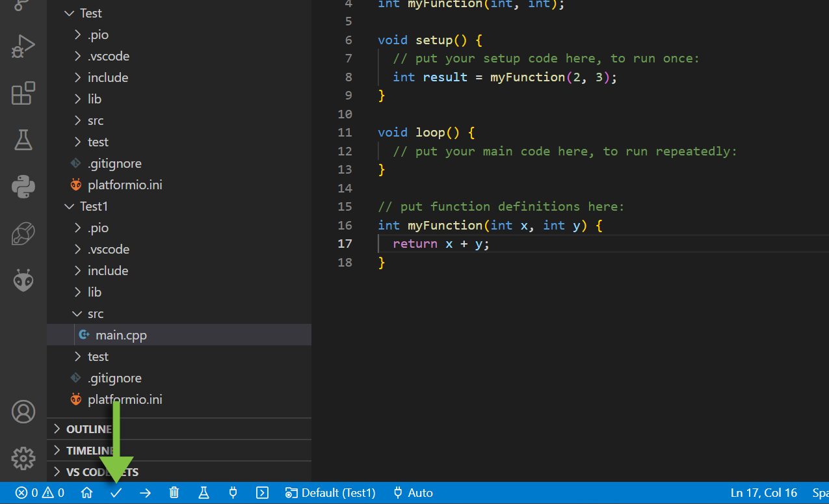Expand the .pio folder under Test

click(179, 34)
